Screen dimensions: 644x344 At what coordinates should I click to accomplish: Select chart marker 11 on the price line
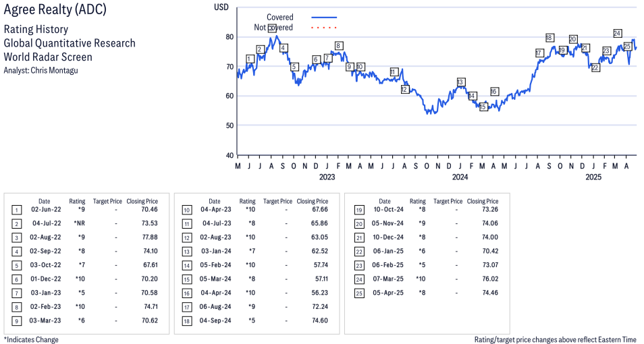click(x=394, y=72)
